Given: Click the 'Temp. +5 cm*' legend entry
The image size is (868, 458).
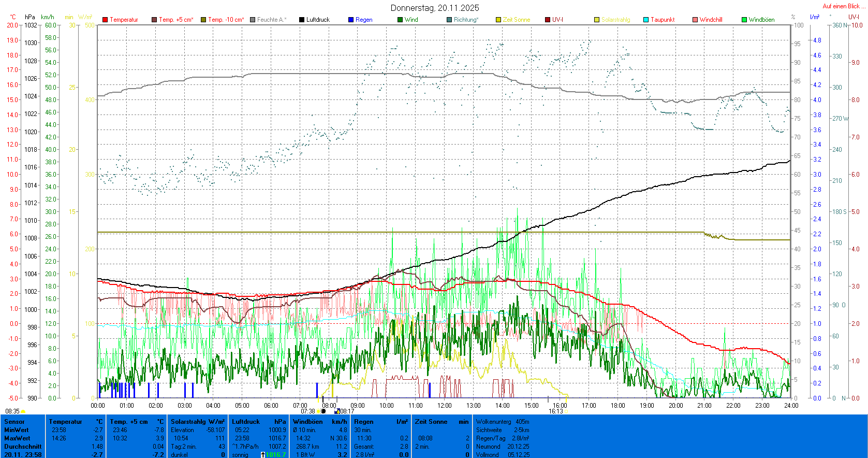Looking at the screenshot, I should click(176, 20).
